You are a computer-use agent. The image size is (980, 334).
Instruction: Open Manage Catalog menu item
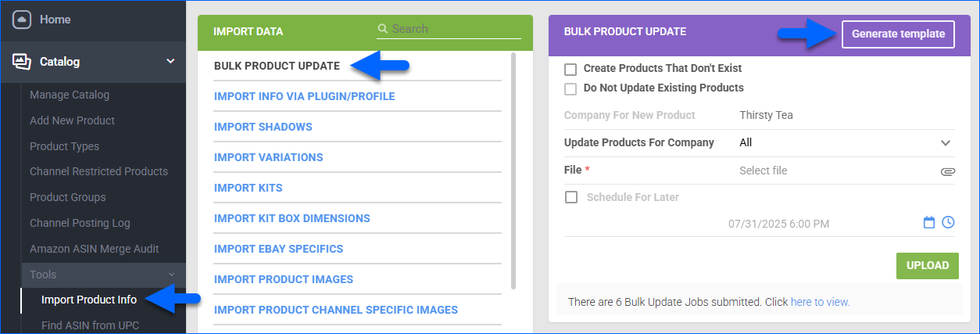[x=70, y=95]
